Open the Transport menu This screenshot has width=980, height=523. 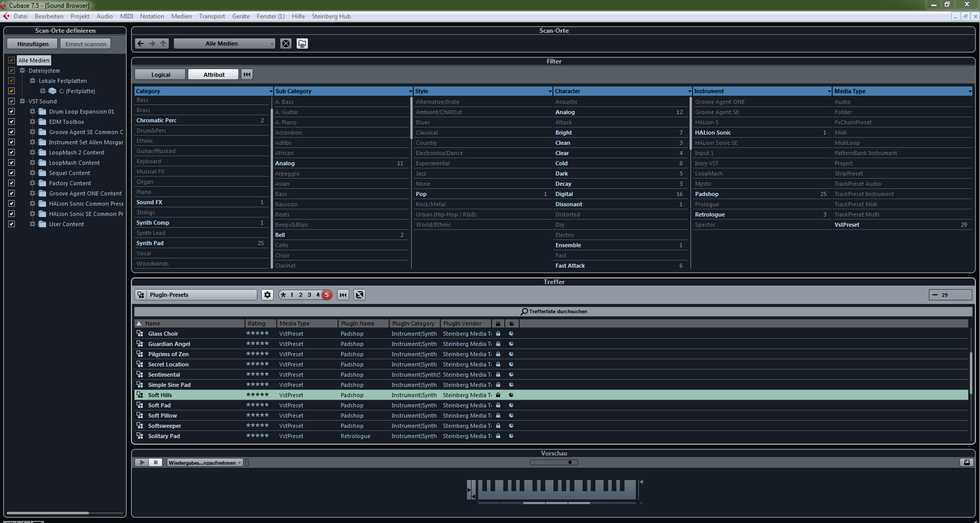point(212,16)
